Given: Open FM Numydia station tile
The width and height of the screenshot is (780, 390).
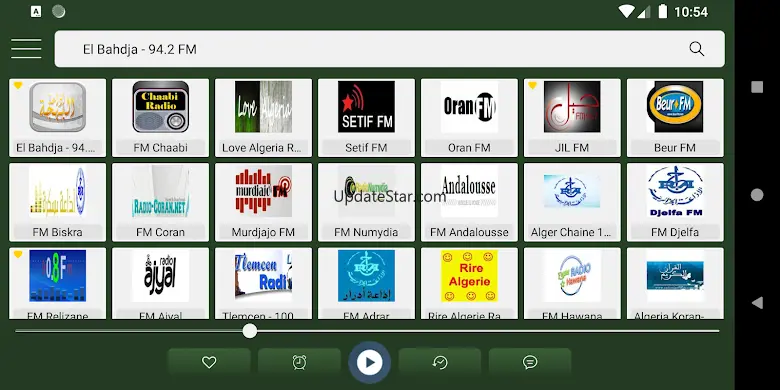Looking at the screenshot, I should tap(366, 202).
